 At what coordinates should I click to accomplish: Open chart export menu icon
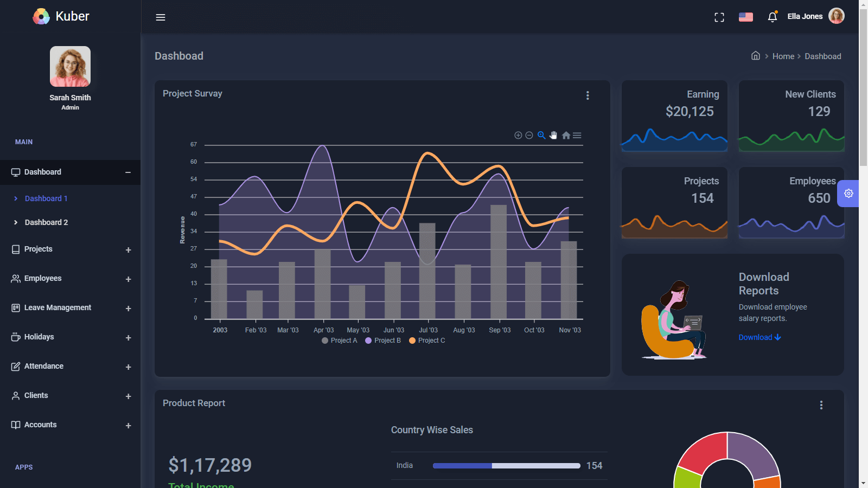pyautogui.click(x=577, y=136)
